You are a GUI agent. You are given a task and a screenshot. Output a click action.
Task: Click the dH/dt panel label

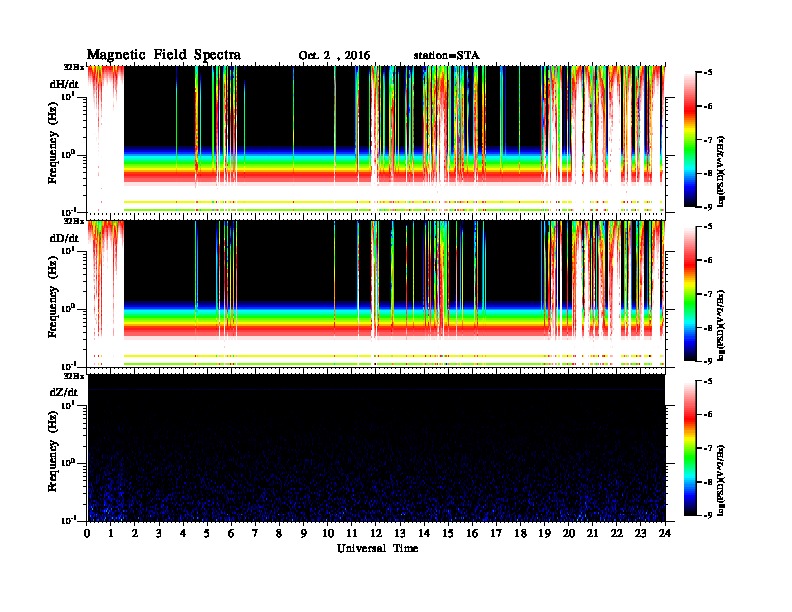[x=64, y=84]
